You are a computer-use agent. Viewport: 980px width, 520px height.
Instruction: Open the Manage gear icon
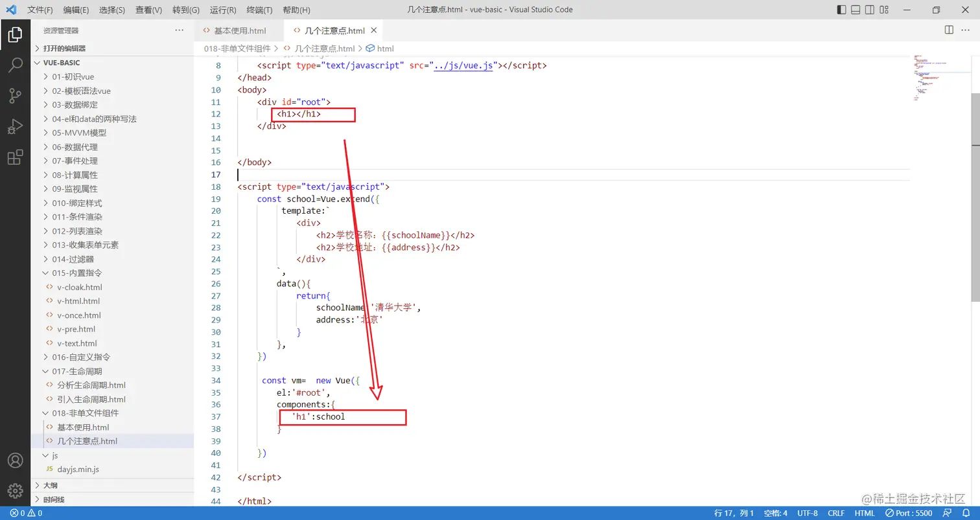pyautogui.click(x=15, y=490)
